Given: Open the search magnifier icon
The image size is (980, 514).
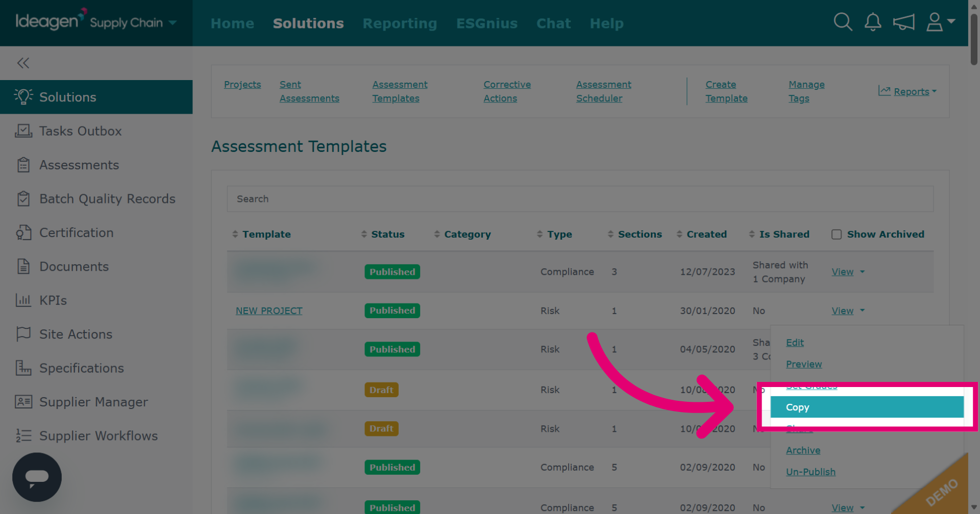Looking at the screenshot, I should point(843,22).
